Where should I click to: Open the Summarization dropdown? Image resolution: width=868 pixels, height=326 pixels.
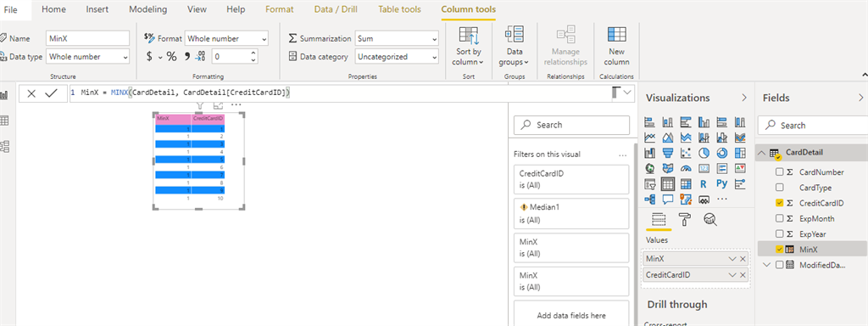click(397, 39)
